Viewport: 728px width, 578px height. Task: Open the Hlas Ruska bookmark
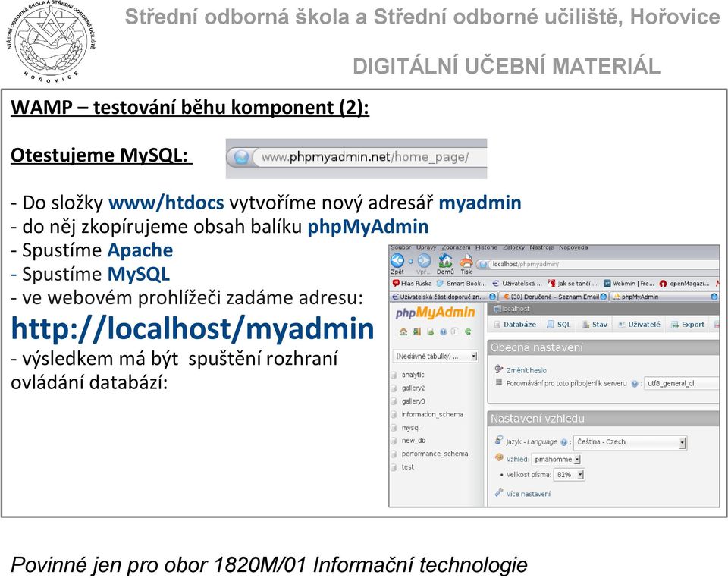(412, 283)
